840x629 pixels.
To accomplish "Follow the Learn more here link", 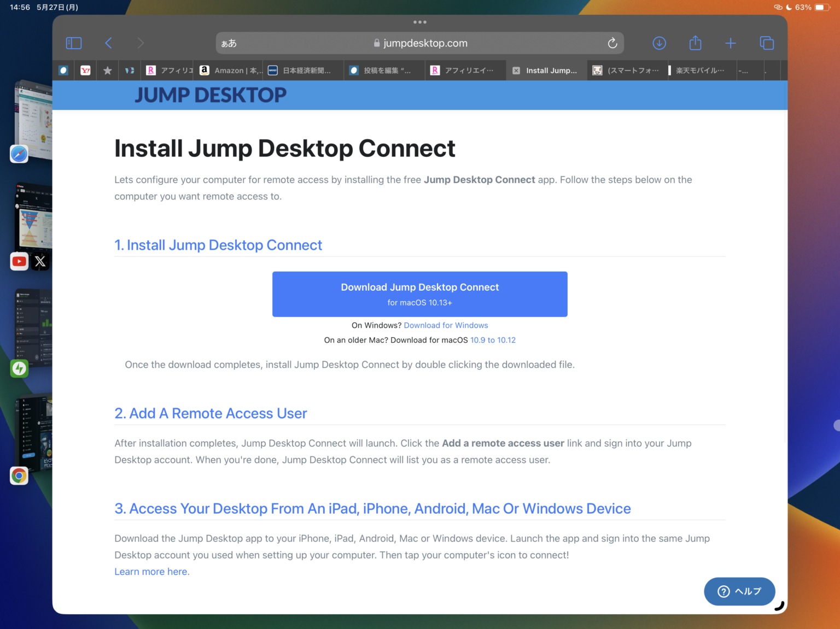I will coord(151,572).
